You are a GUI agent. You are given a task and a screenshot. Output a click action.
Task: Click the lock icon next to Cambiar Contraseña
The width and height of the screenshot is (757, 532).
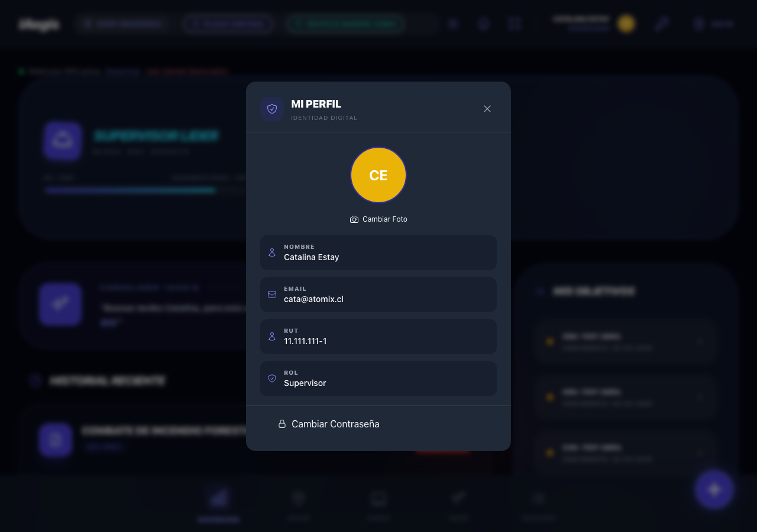coord(281,424)
